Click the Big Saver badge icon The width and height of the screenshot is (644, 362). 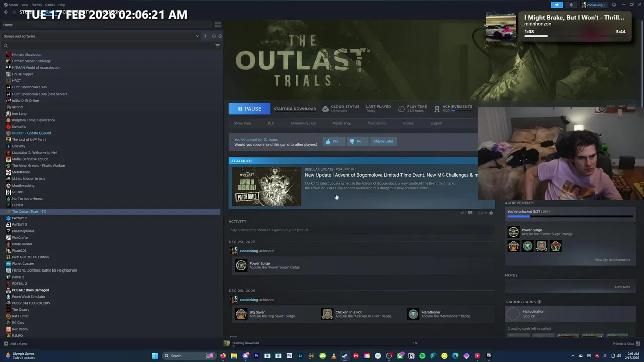pos(241,314)
